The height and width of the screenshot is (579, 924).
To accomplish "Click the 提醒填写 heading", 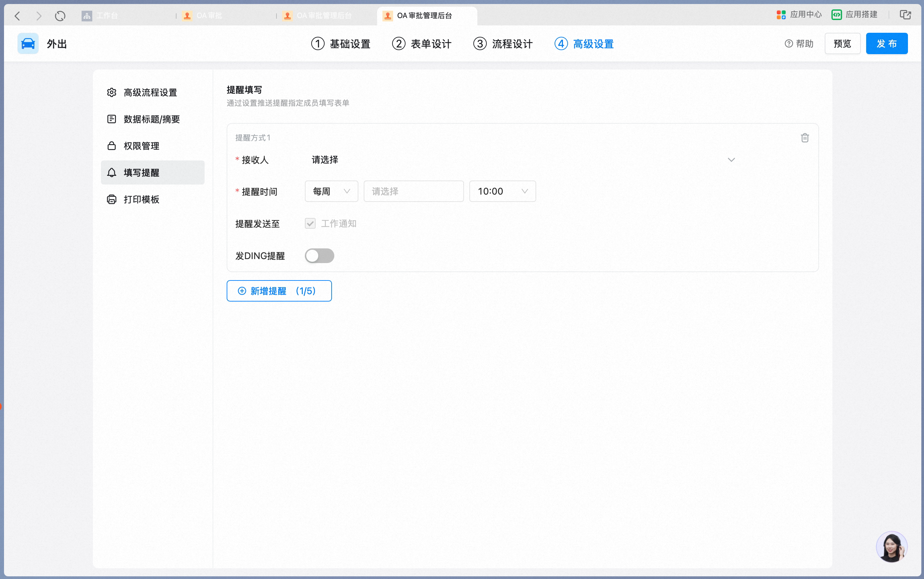I will coord(244,90).
